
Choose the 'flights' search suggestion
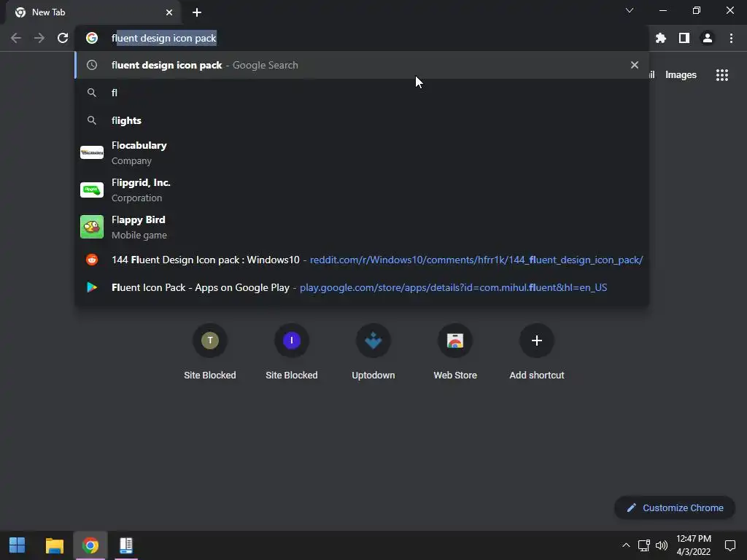[x=362, y=120]
